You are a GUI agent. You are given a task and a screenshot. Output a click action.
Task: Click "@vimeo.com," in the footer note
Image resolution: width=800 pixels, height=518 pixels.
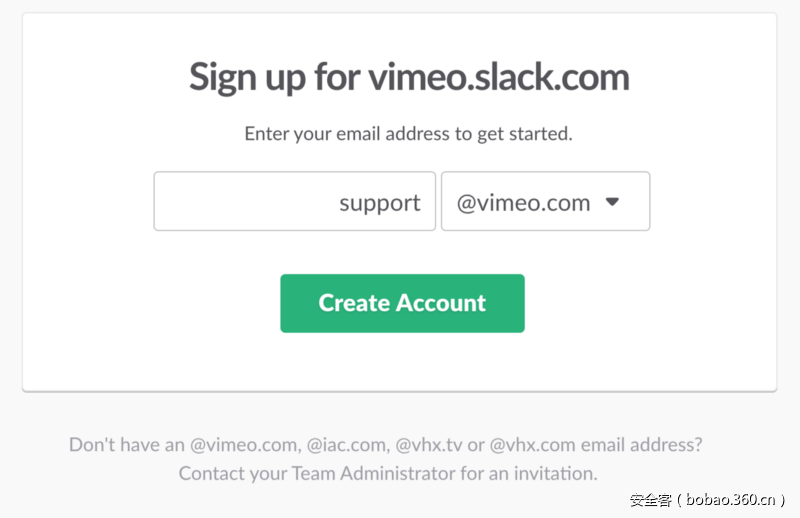(x=246, y=444)
